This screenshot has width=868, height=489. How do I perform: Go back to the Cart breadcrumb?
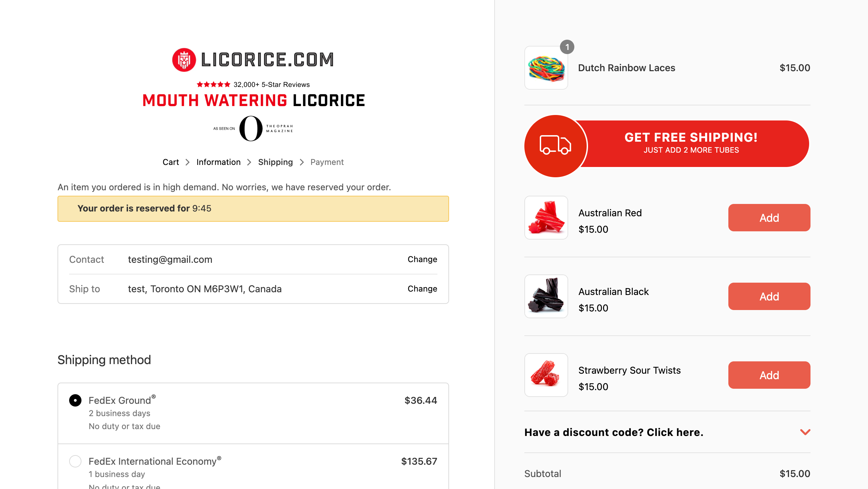171,162
